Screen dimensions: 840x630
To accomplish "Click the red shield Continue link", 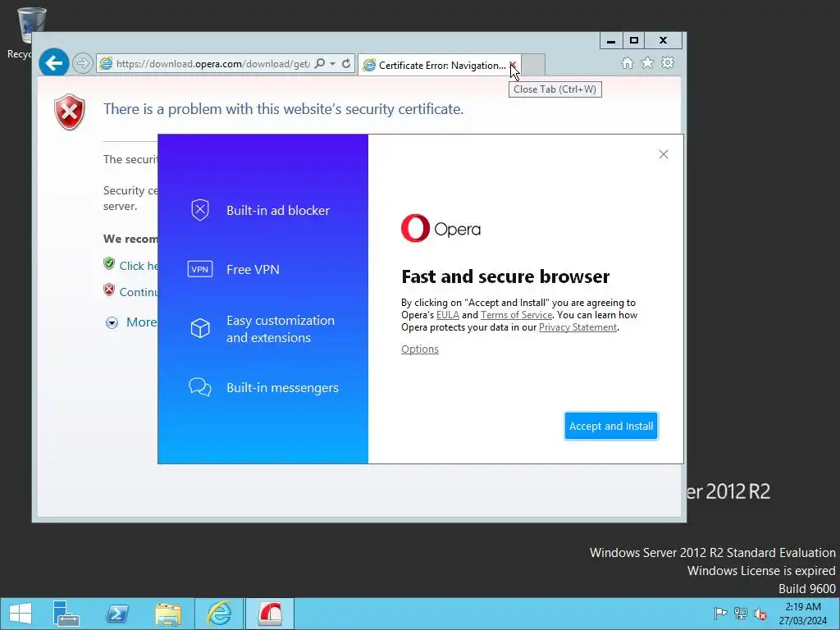I will pos(131,291).
